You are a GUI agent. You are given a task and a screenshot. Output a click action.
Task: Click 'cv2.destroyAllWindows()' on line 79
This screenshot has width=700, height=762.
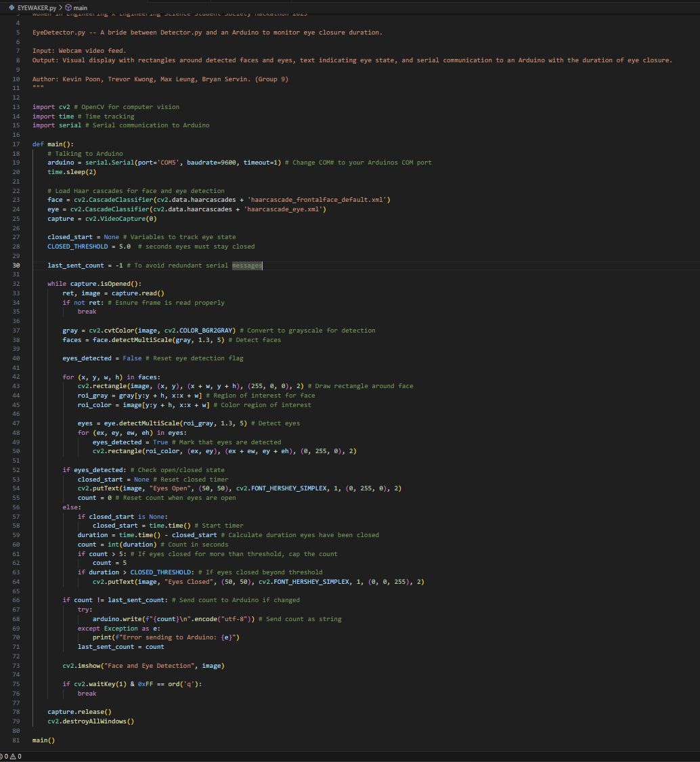tap(90, 721)
